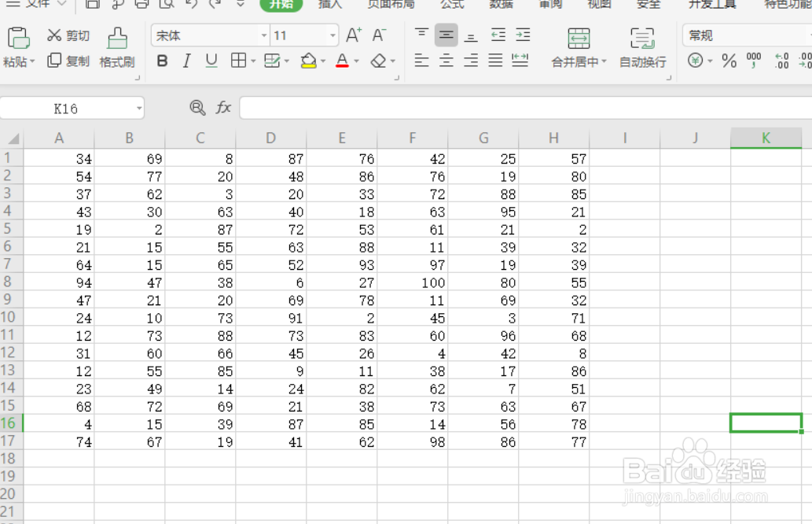This screenshot has width=812, height=524.
Task: Align text to bottom of cell
Action: click(471, 35)
